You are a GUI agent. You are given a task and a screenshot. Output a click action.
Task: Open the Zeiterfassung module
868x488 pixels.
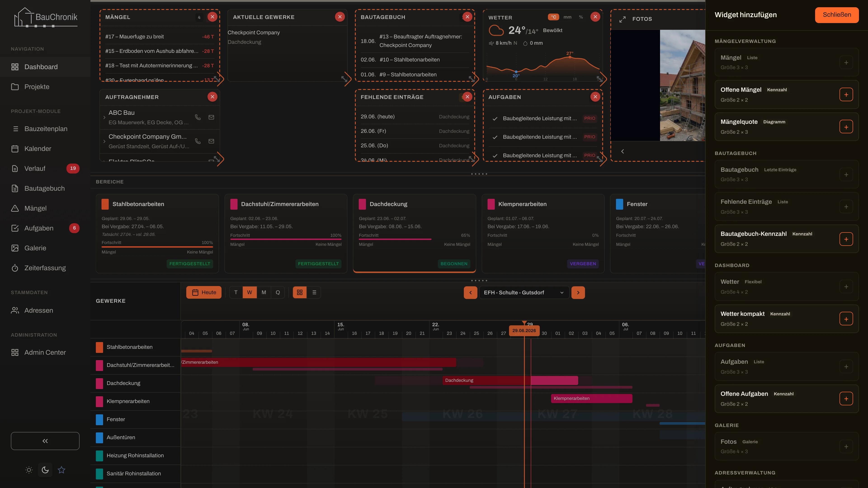[45, 268]
